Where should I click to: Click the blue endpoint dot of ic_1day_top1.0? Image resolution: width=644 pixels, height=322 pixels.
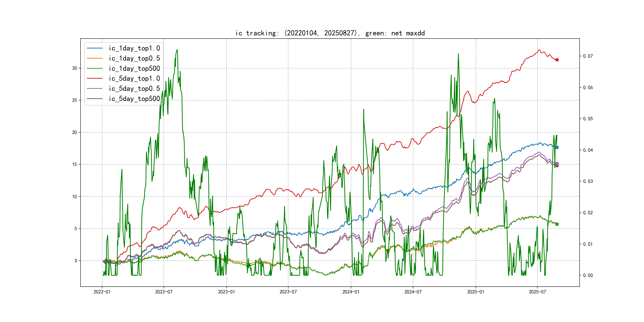pyautogui.click(x=557, y=147)
